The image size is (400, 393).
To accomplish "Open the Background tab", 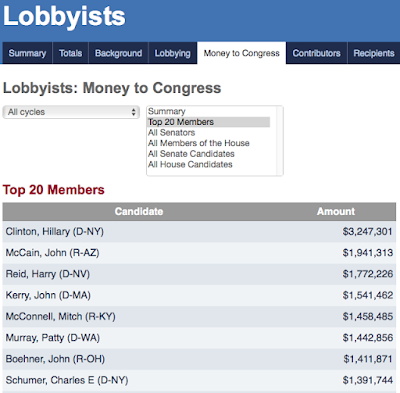I will 118,53.
